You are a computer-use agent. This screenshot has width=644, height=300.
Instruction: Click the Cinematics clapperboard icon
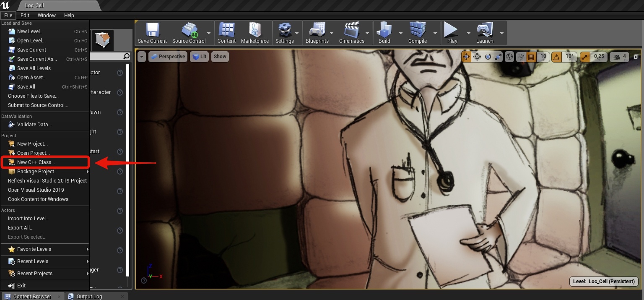point(352,30)
